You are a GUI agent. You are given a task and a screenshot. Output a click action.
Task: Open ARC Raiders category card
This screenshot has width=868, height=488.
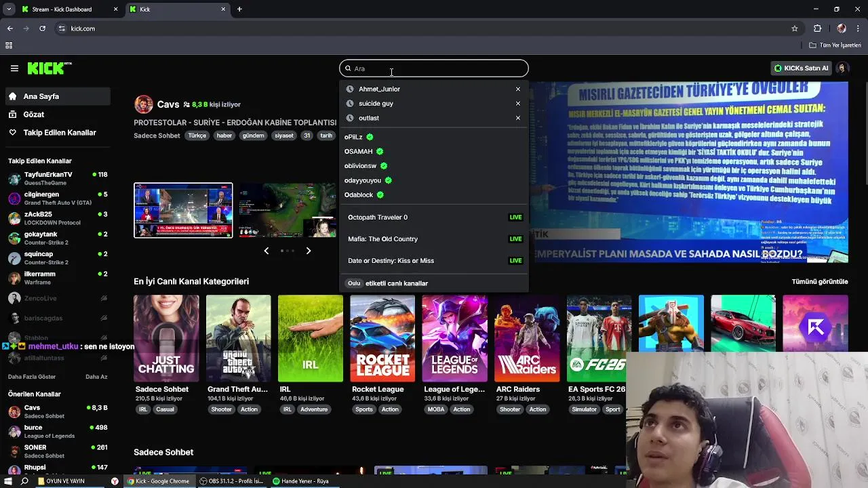tap(527, 339)
